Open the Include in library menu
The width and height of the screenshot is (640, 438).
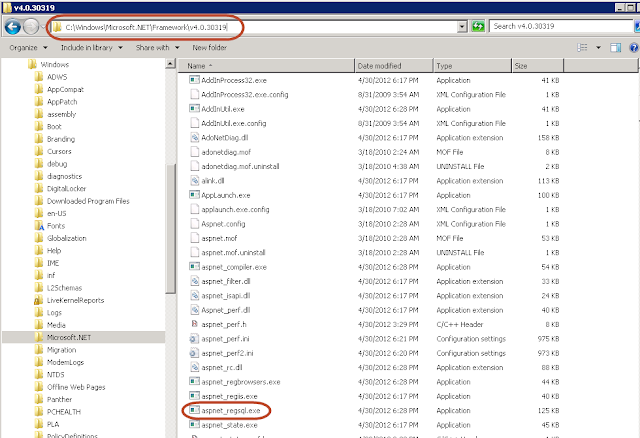pyautogui.click(x=91, y=48)
